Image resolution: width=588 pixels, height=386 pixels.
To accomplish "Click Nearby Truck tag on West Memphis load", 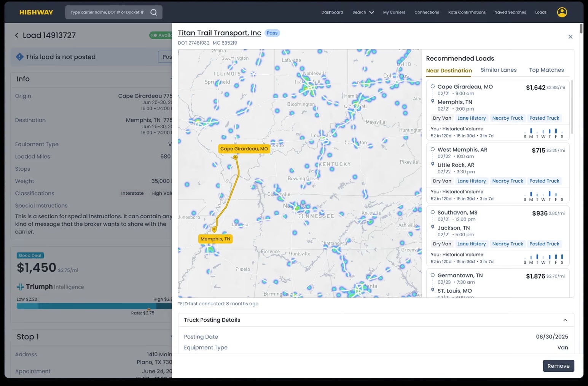I will click(508, 181).
